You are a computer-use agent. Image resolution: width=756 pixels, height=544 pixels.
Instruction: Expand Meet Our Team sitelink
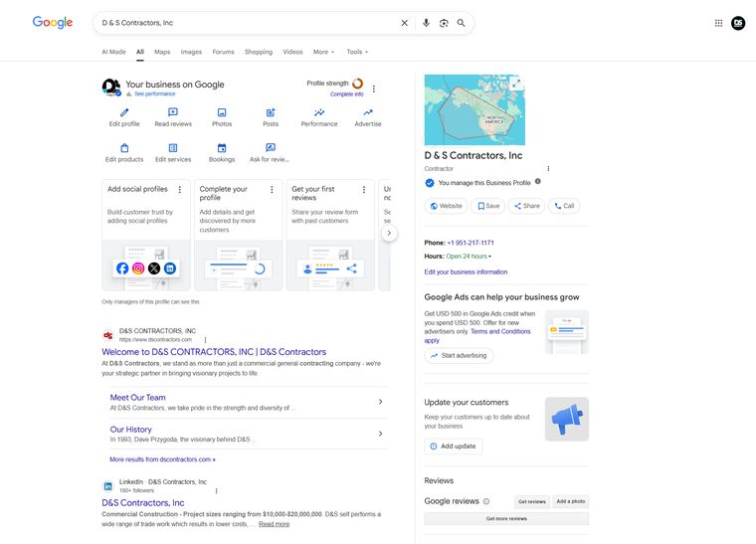[x=380, y=402]
